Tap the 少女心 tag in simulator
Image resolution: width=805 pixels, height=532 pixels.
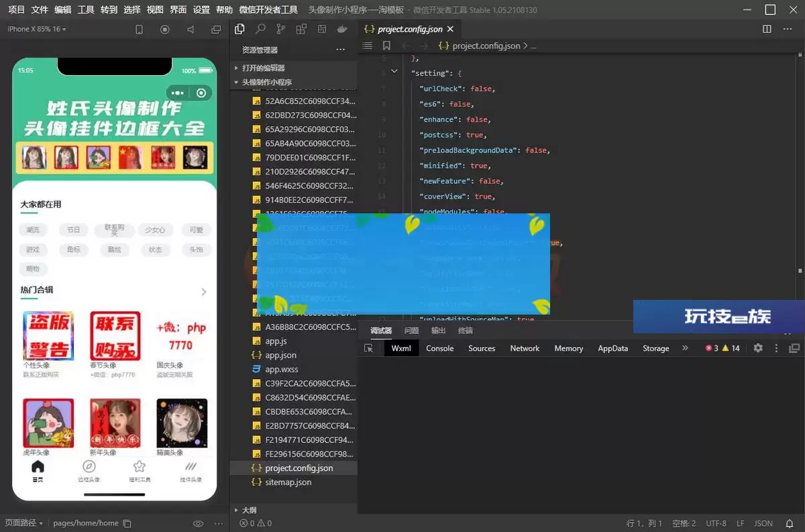click(155, 229)
